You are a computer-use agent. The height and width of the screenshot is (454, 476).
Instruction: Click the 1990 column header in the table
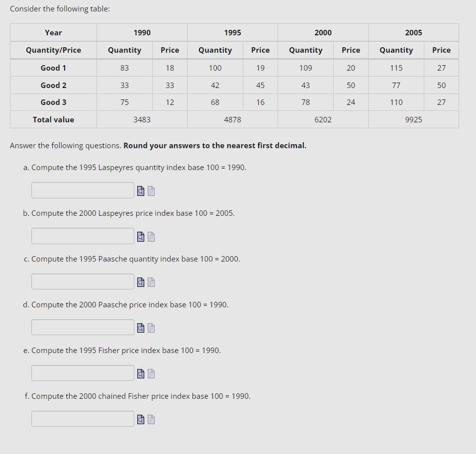pos(142,32)
